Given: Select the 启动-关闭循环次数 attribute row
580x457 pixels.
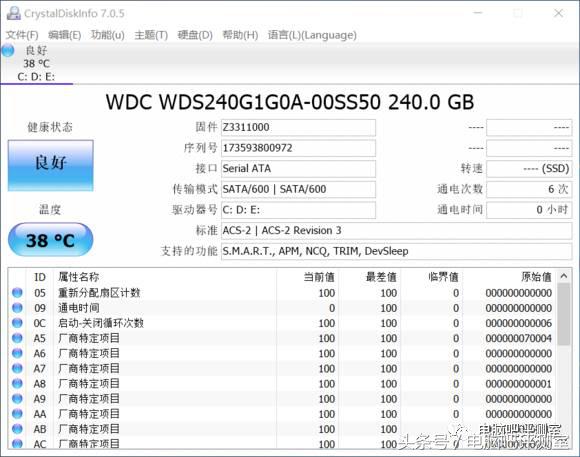Looking at the screenshot, I should pyautogui.click(x=283, y=323).
